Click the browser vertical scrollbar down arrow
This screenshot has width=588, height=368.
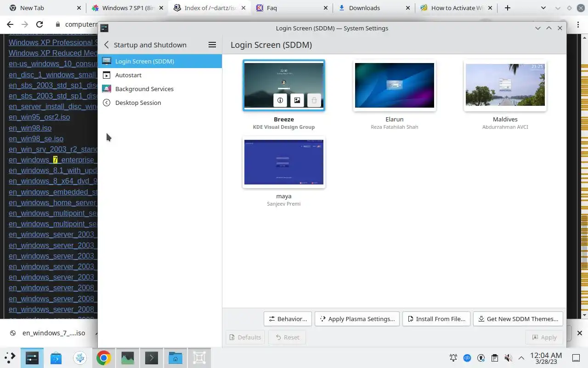[584, 315]
